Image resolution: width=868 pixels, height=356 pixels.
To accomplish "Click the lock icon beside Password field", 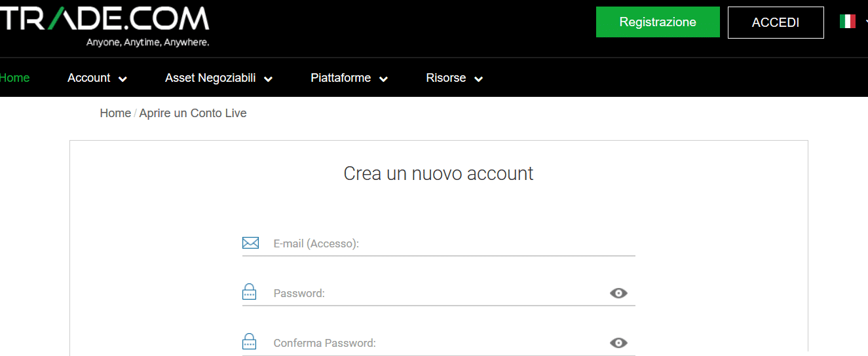I will pyautogui.click(x=250, y=292).
